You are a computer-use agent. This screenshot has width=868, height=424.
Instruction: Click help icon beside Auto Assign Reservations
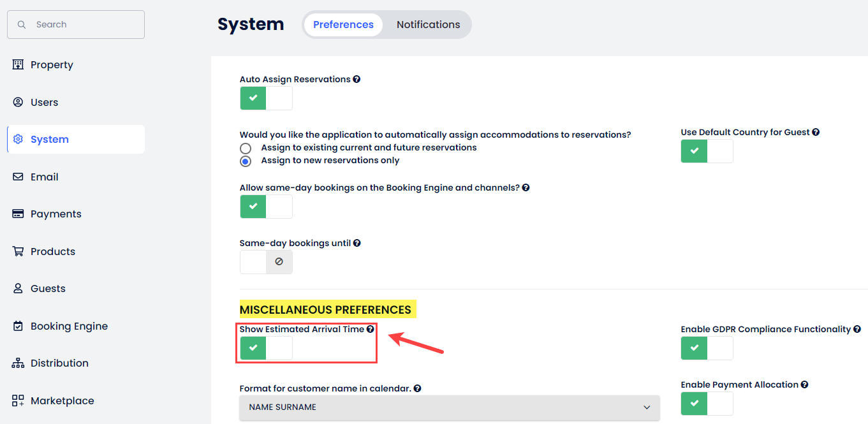click(x=357, y=79)
